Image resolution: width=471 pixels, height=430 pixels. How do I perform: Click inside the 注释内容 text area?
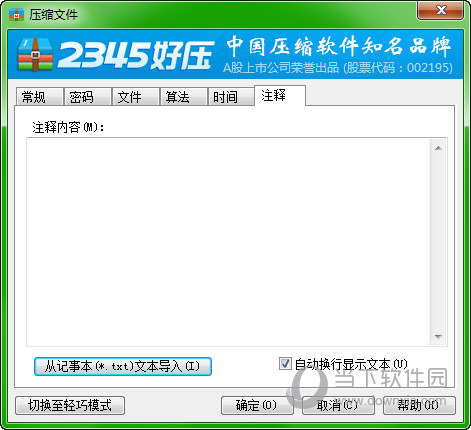tap(228, 242)
